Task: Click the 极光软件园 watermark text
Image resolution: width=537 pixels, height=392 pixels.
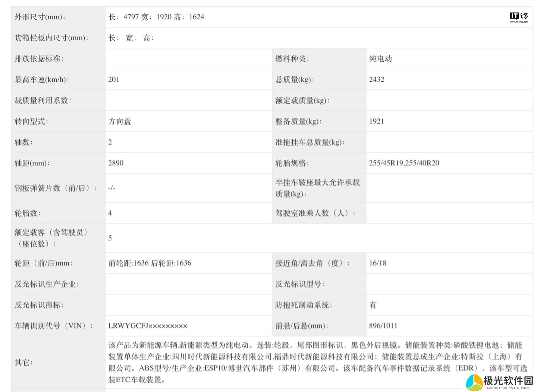Action: click(508, 381)
